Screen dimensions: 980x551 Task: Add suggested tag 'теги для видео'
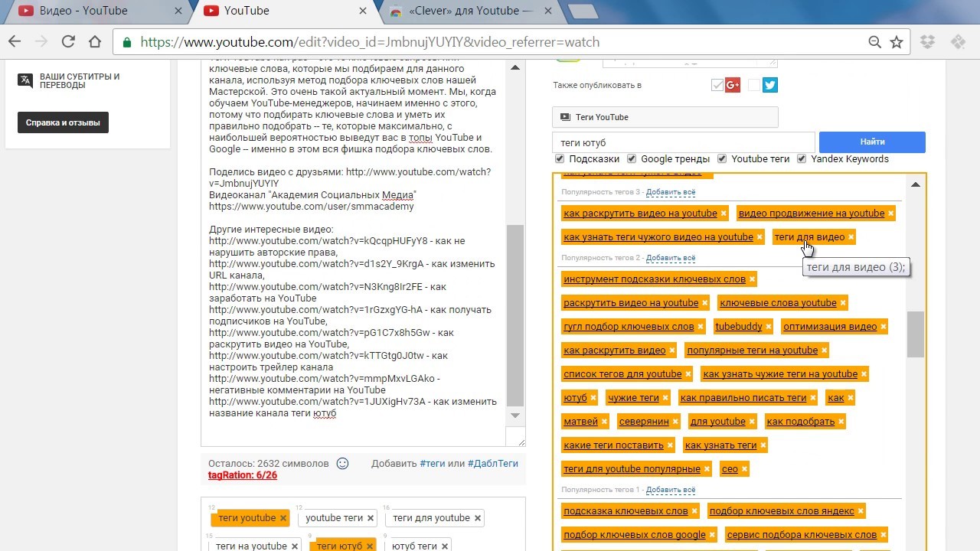809,237
